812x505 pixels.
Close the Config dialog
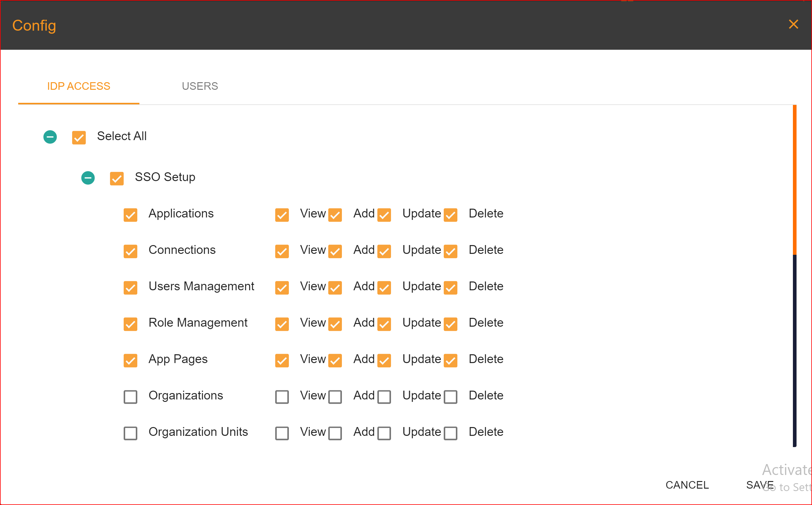pyautogui.click(x=793, y=24)
